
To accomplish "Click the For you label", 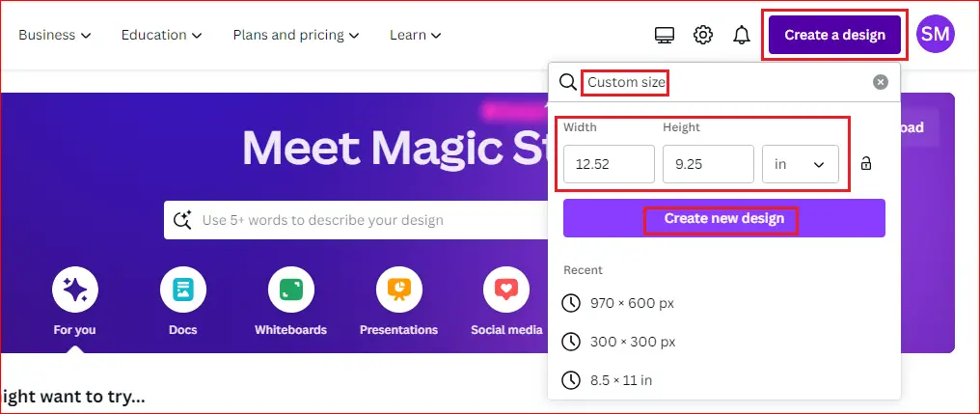I will pyautogui.click(x=75, y=330).
